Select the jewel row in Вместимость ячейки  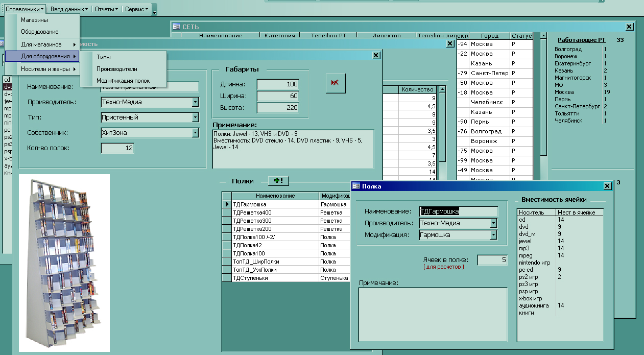pos(560,241)
